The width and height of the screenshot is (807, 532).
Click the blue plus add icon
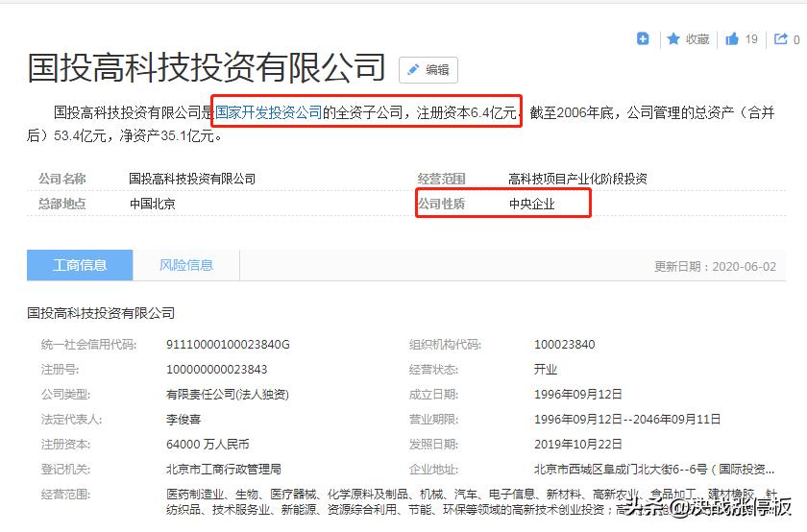(x=643, y=38)
